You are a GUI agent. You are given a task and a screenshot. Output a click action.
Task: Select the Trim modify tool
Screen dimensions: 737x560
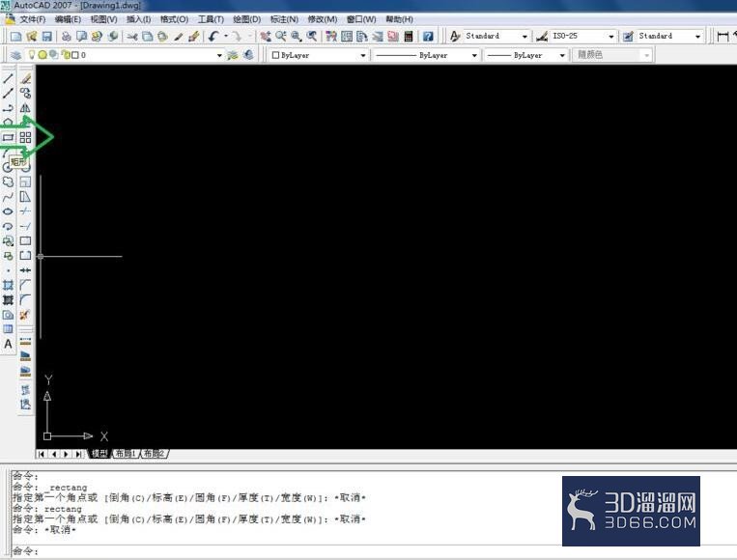(x=25, y=211)
